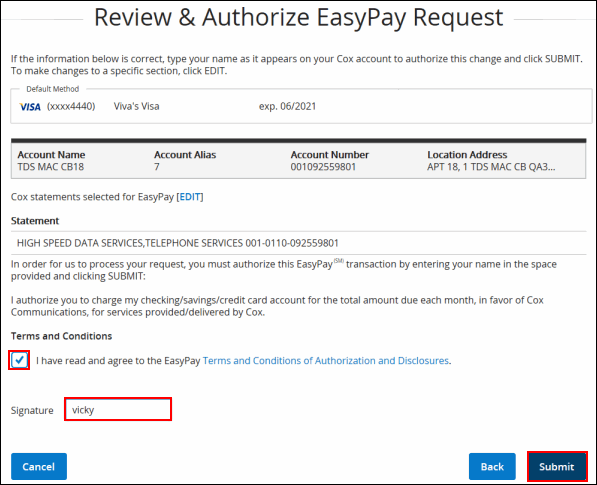
Task: Submit the EasyPay authorization request
Action: (557, 466)
